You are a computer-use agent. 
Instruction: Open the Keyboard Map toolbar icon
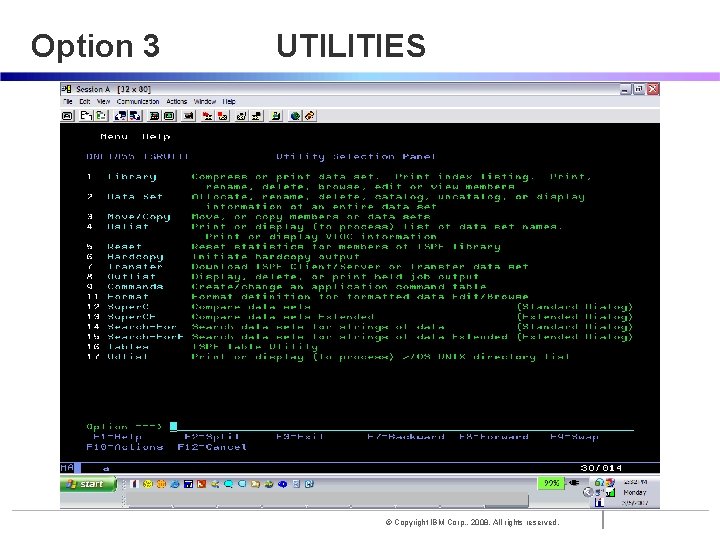[188, 116]
